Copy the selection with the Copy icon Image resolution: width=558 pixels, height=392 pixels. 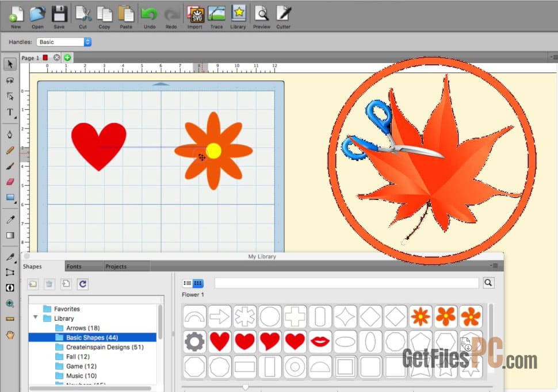click(104, 17)
